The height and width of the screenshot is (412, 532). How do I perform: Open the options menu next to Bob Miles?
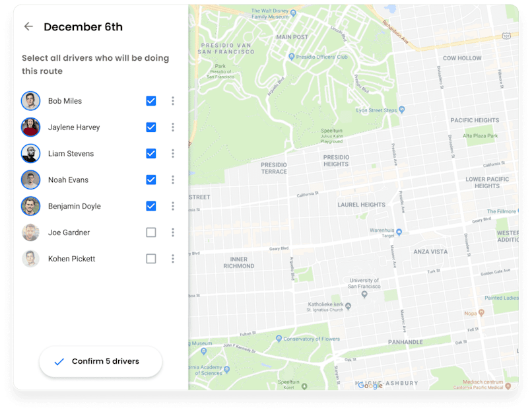[x=172, y=100]
